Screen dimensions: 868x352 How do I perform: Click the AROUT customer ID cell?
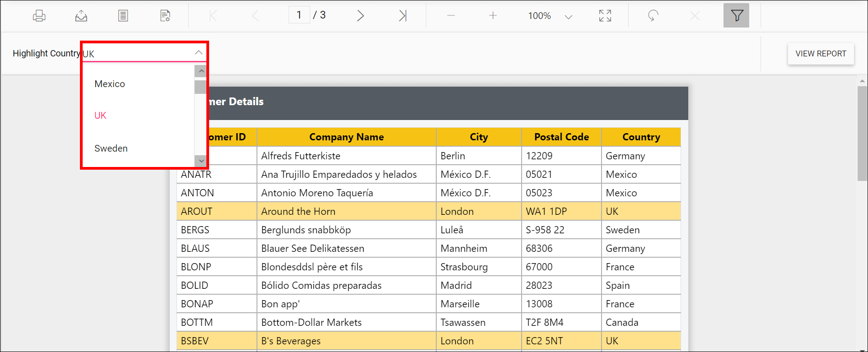click(x=217, y=211)
